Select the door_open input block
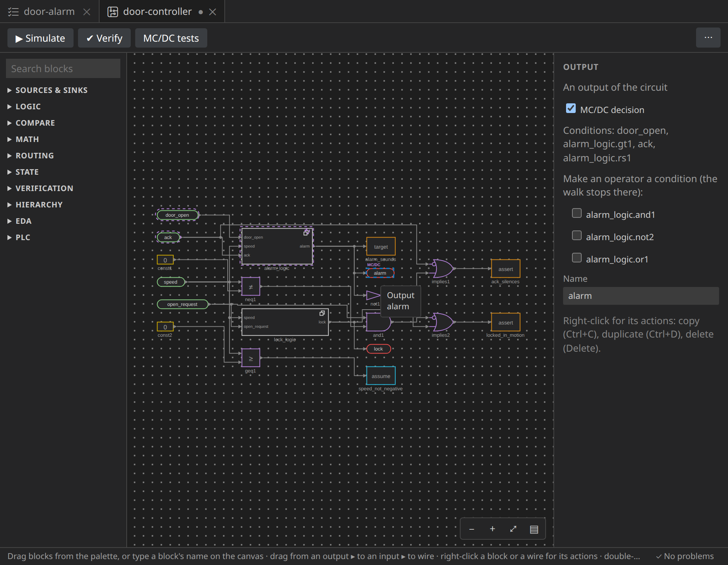 pos(177,215)
